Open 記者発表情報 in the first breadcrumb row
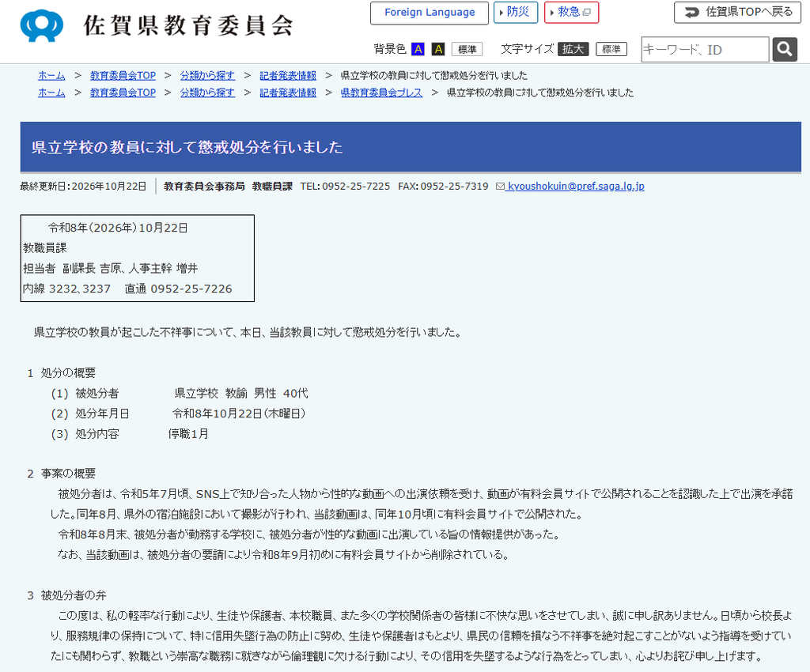Image resolution: width=810 pixels, height=672 pixels. pos(288,75)
